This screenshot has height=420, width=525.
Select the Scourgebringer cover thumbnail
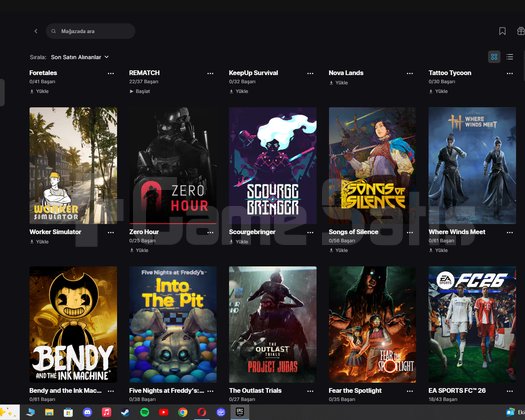tap(273, 165)
